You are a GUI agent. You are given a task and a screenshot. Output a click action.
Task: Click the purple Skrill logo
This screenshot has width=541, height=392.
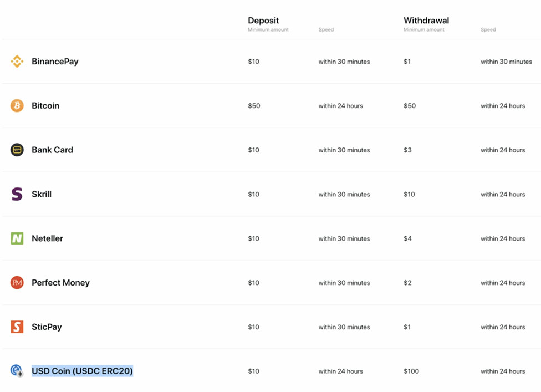click(x=17, y=194)
